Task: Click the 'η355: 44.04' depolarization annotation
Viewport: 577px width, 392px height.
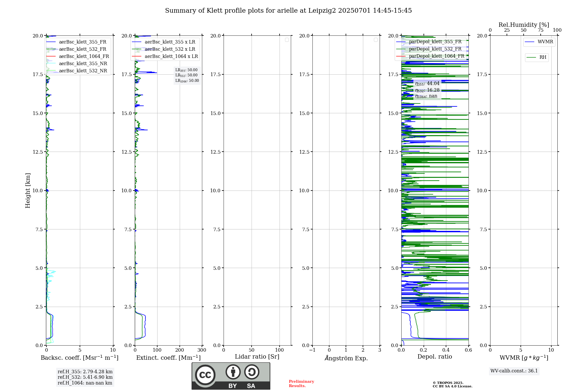Action: click(427, 84)
